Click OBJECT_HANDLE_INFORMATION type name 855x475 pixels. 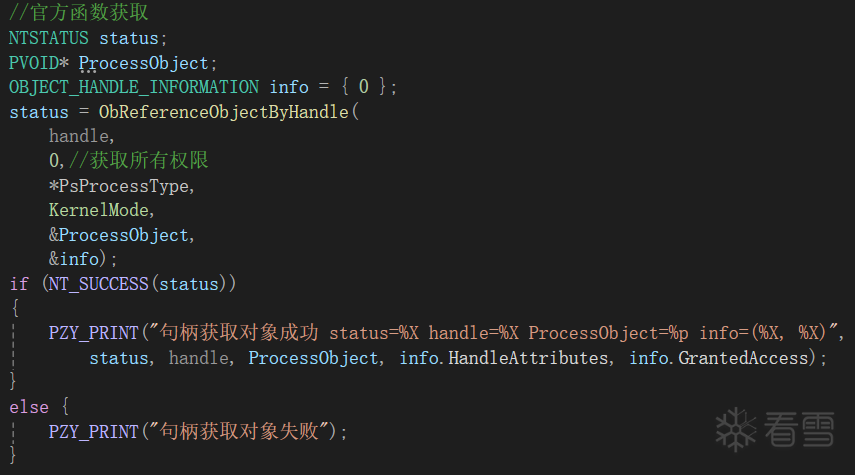(134, 87)
